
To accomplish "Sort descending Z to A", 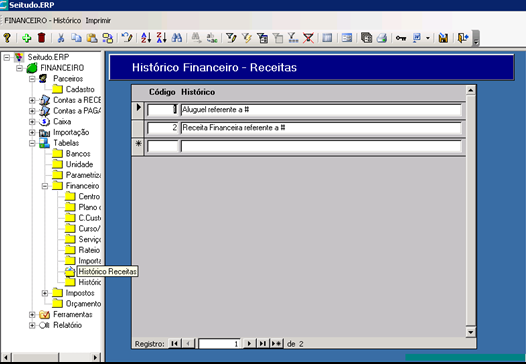I will coord(161,38).
